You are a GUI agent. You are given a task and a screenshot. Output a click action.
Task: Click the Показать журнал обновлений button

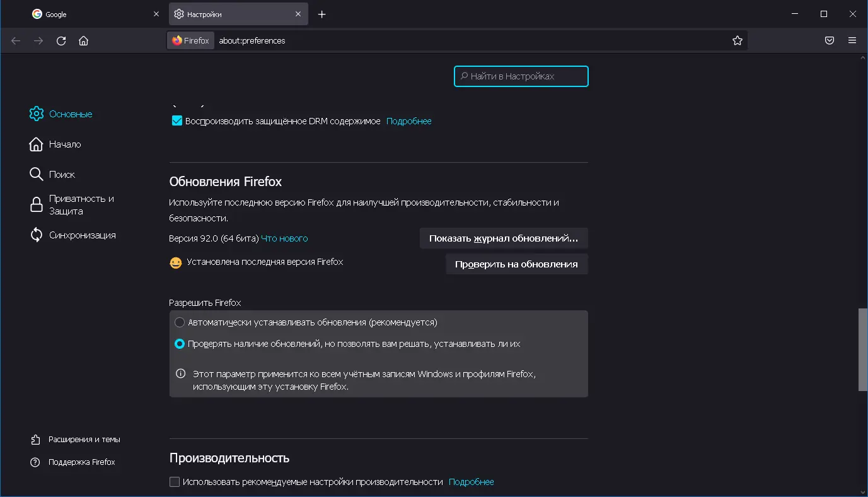point(503,238)
